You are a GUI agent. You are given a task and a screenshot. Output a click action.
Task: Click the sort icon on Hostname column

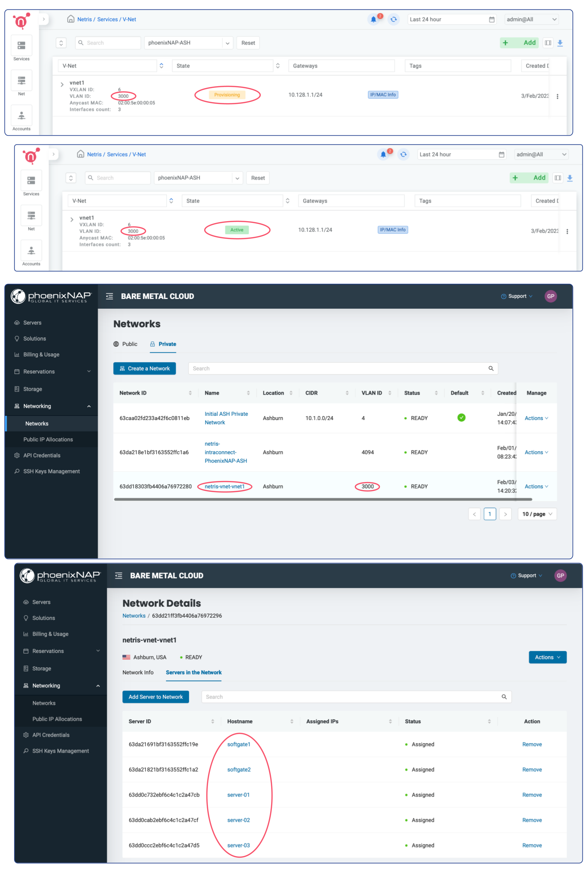(291, 721)
